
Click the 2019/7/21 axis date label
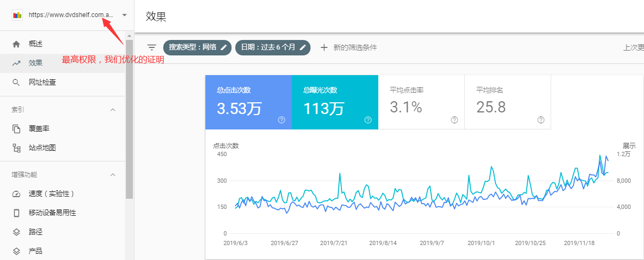tap(334, 243)
